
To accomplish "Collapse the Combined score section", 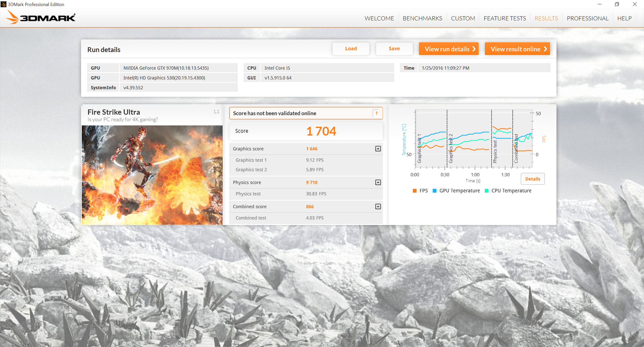I will tap(378, 207).
